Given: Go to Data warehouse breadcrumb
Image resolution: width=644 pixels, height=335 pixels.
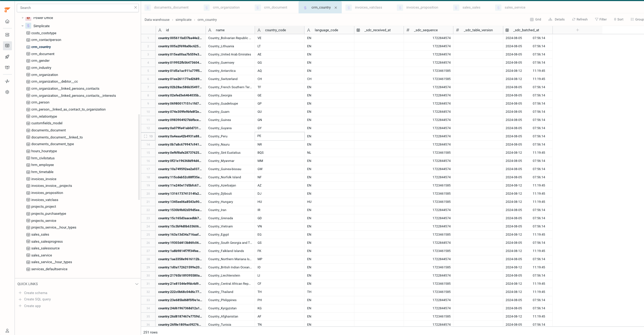Looking at the screenshot, I should click(x=157, y=20).
